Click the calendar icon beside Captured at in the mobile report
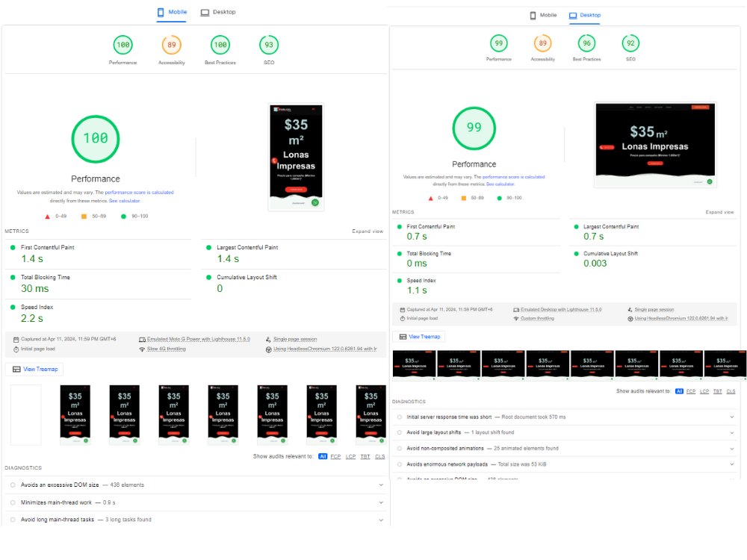Viewport: 747px width, 560px height. [16, 340]
